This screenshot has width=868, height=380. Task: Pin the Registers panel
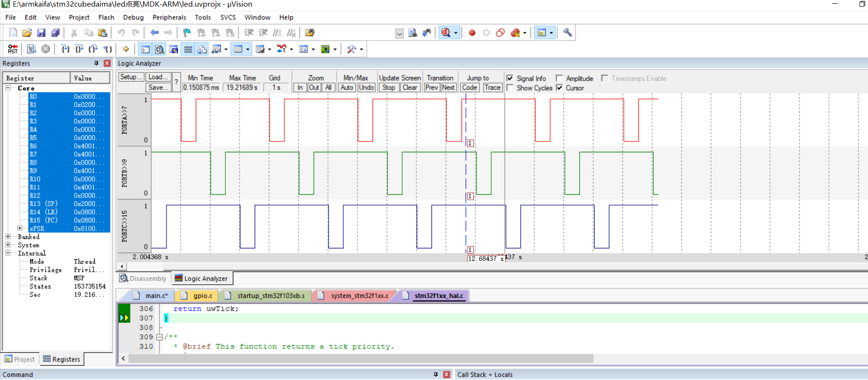tap(96, 63)
